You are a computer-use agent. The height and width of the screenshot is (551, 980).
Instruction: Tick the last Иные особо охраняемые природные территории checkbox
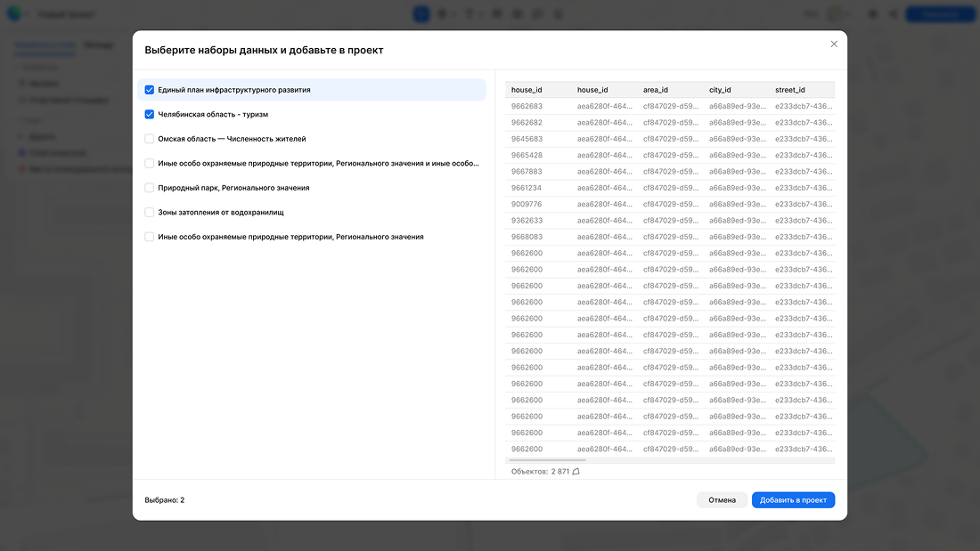tap(150, 237)
